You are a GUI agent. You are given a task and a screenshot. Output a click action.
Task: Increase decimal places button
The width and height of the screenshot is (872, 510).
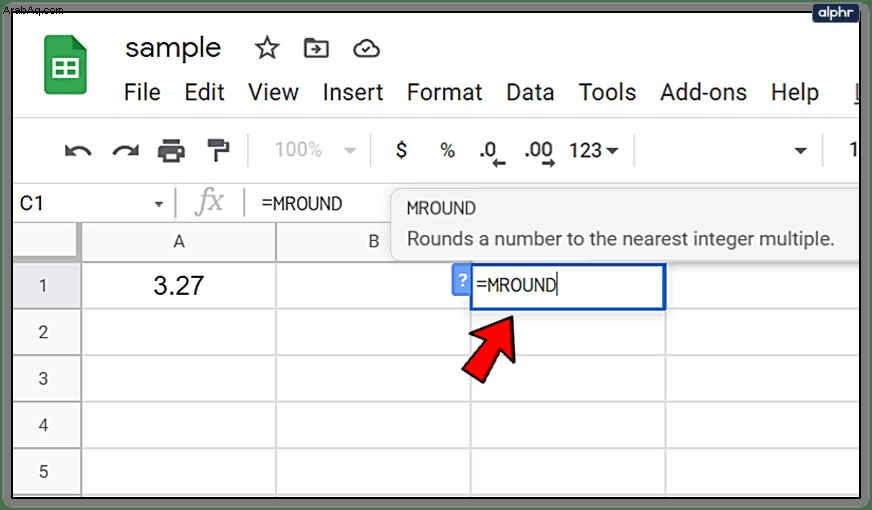coord(539,153)
